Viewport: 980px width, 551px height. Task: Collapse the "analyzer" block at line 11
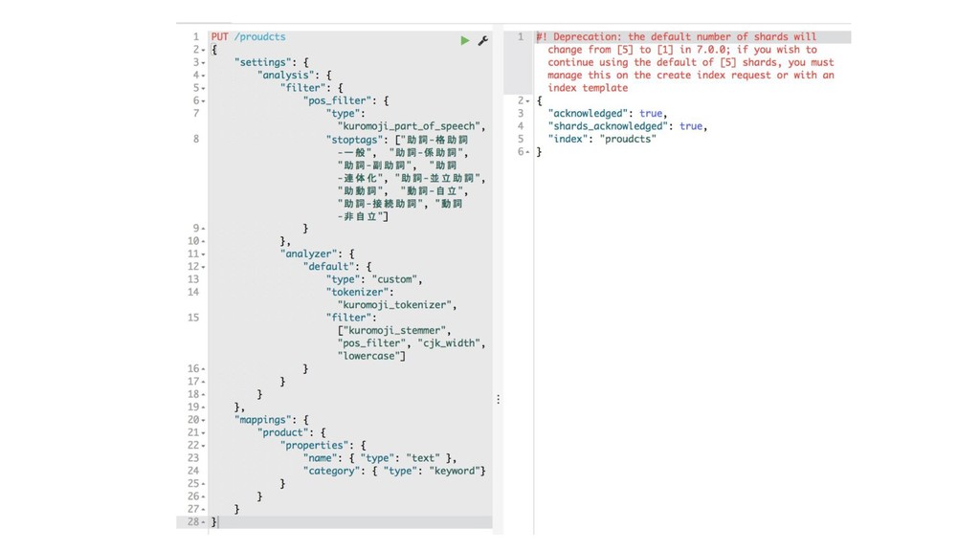point(204,254)
